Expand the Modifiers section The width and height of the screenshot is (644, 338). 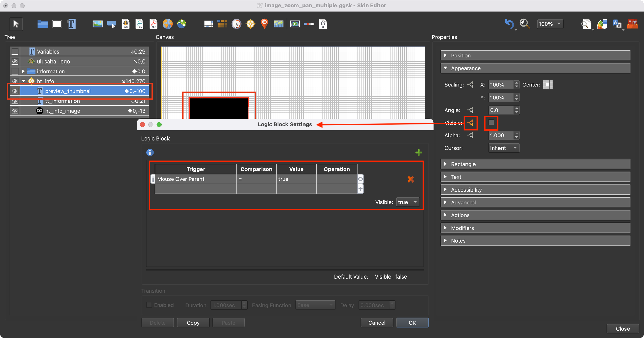click(x=536, y=228)
